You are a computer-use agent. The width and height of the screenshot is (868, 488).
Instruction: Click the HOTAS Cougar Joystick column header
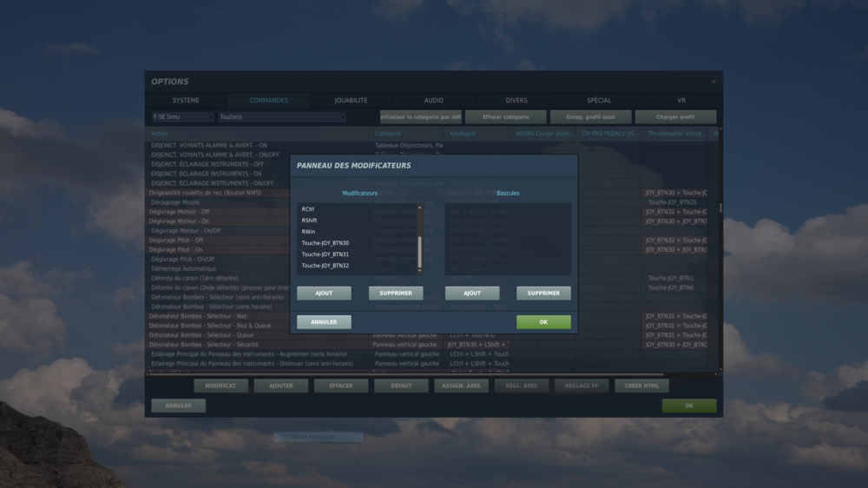[542, 134]
